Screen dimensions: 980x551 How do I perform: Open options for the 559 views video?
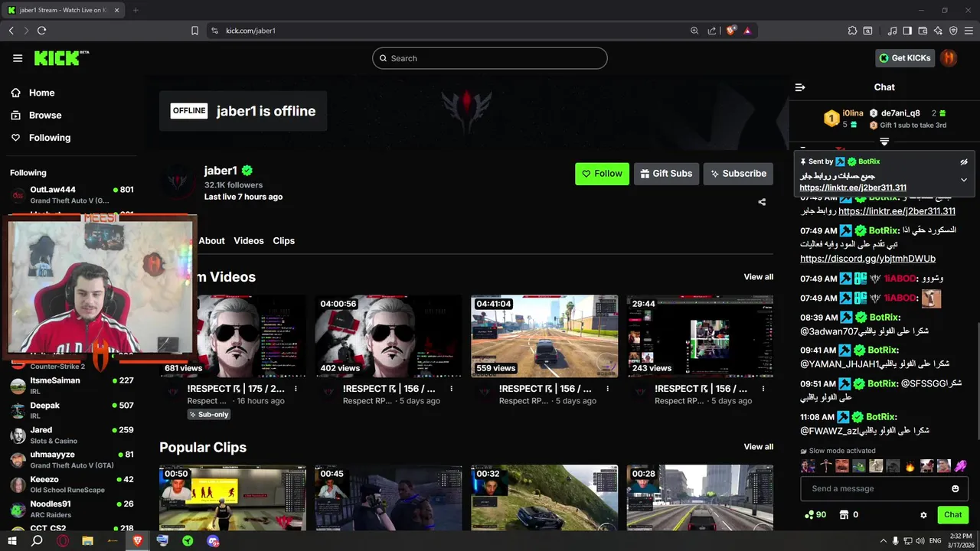(607, 389)
